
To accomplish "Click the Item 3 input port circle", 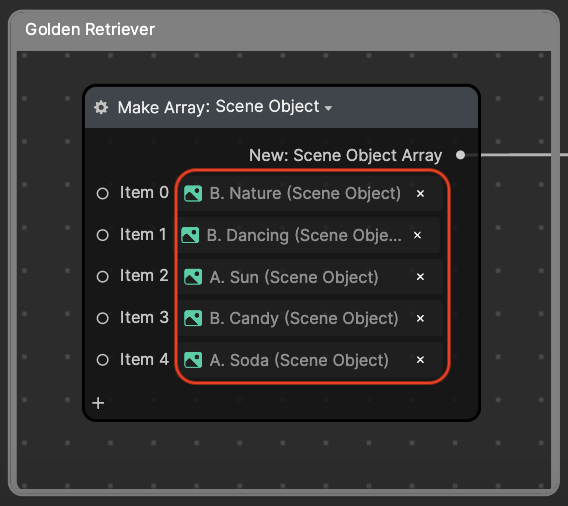I will (x=103, y=318).
